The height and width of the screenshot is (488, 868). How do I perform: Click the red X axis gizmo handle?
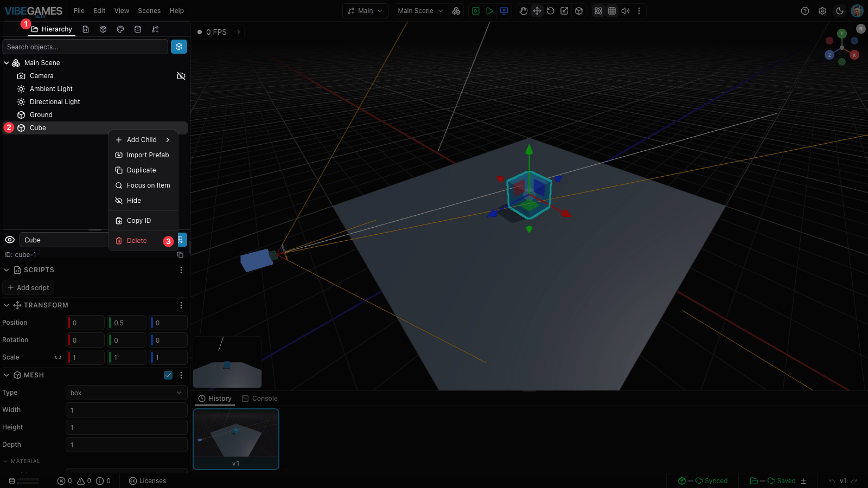tap(854, 55)
